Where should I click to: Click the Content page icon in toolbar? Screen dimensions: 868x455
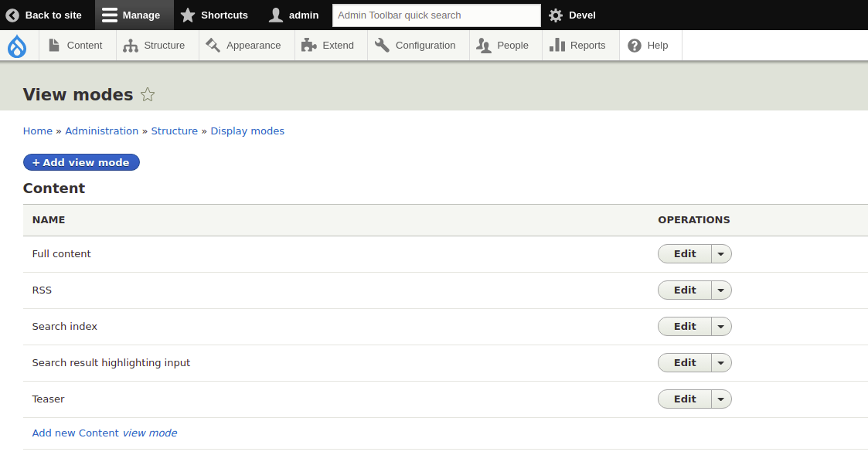pyautogui.click(x=53, y=46)
